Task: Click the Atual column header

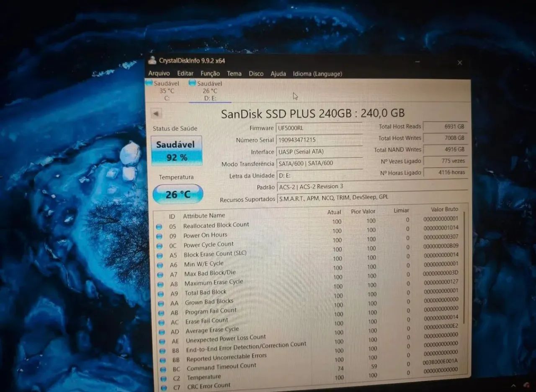Action: coord(334,212)
